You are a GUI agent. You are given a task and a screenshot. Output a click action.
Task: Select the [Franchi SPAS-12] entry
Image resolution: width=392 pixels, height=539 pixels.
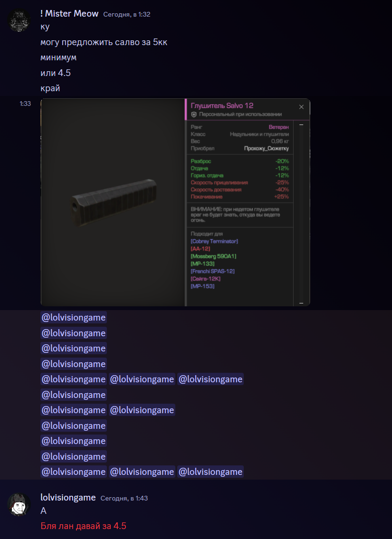click(x=212, y=271)
